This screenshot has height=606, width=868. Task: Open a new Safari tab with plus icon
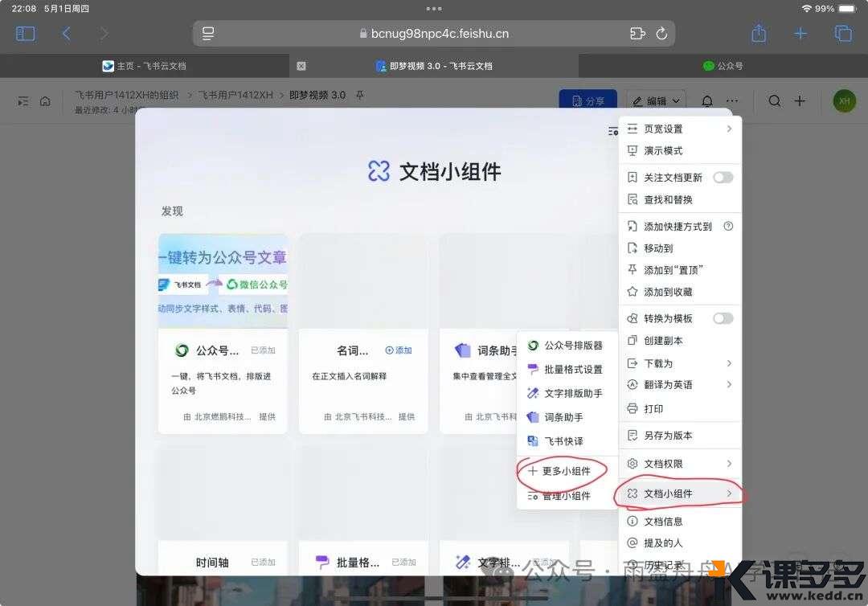click(800, 34)
